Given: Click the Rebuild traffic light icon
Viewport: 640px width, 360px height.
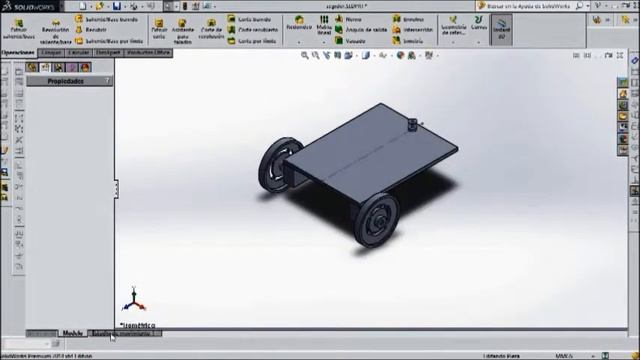Looking at the screenshot, I should pos(185,6).
